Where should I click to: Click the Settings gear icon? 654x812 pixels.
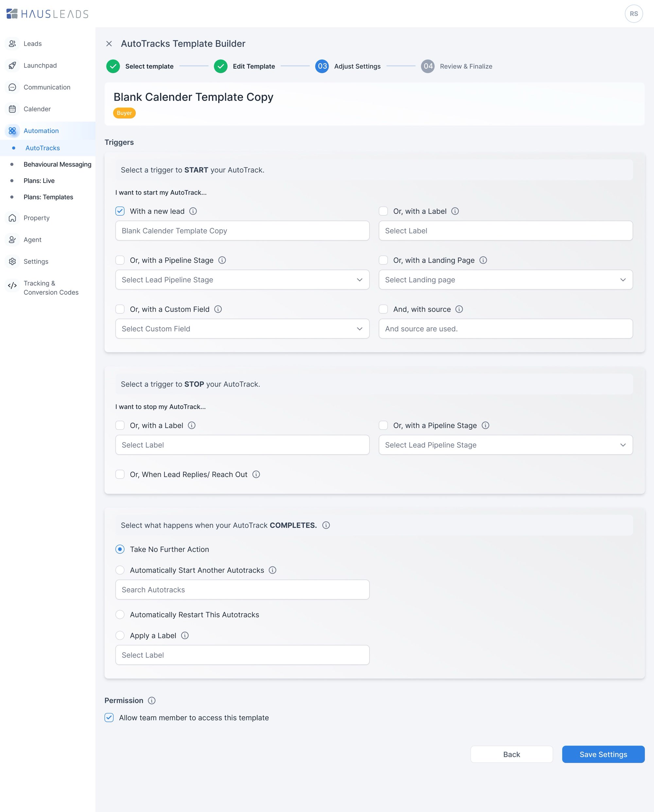[12, 262]
